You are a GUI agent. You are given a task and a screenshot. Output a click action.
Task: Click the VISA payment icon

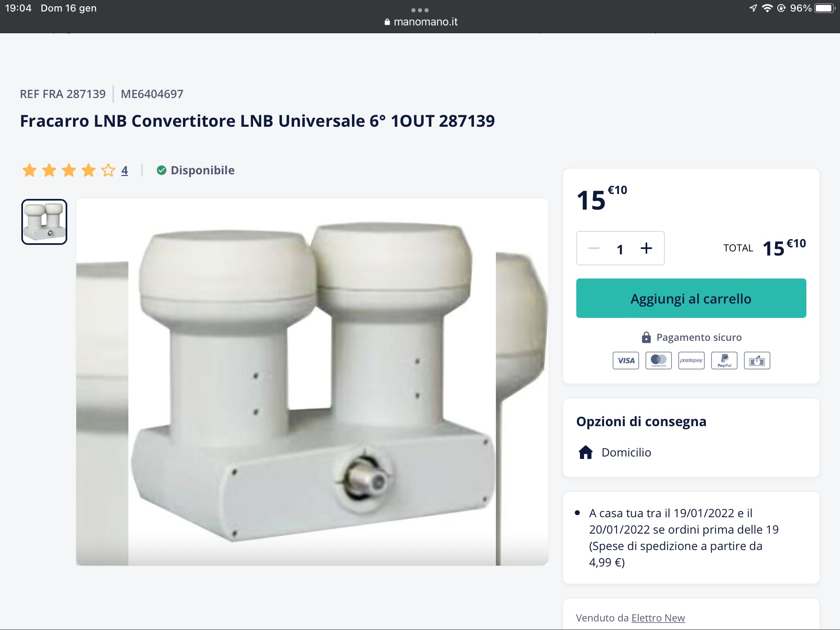[626, 361]
